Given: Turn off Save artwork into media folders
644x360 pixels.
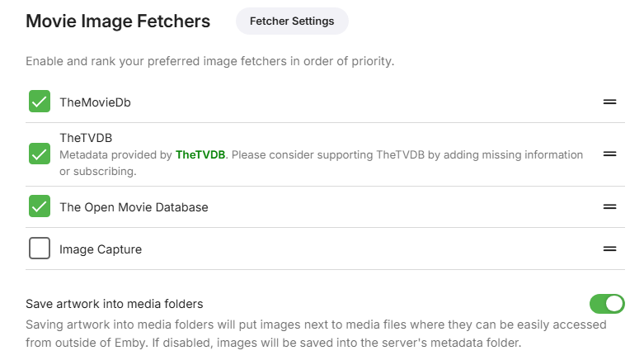Looking at the screenshot, I should pyautogui.click(x=608, y=304).
